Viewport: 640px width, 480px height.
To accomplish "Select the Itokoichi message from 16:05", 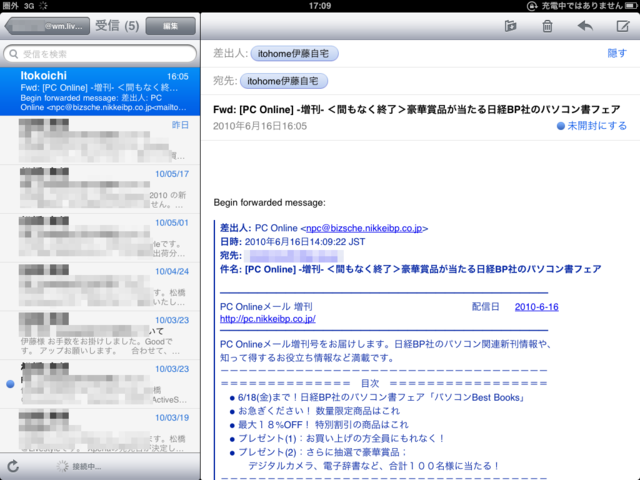I will (100, 91).
